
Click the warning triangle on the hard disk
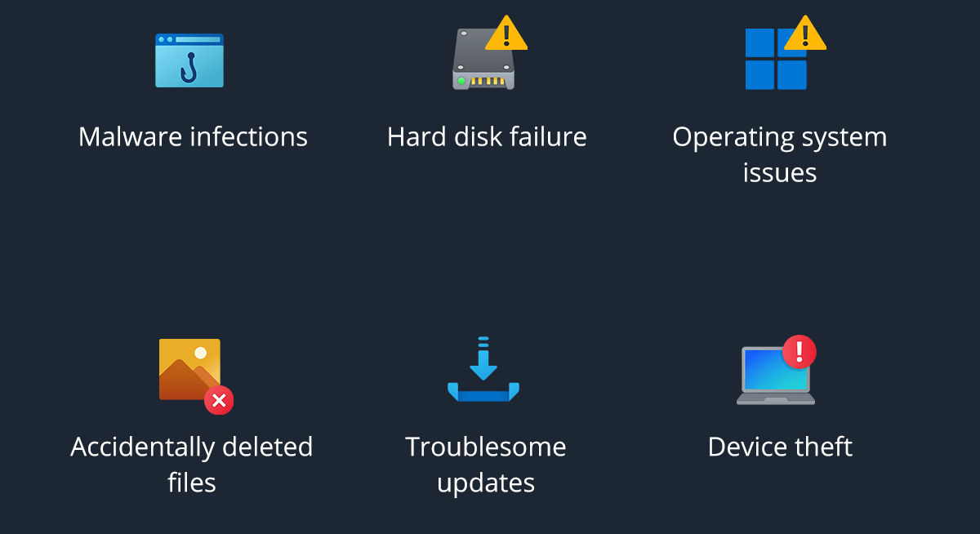click(x=506, y=34)
